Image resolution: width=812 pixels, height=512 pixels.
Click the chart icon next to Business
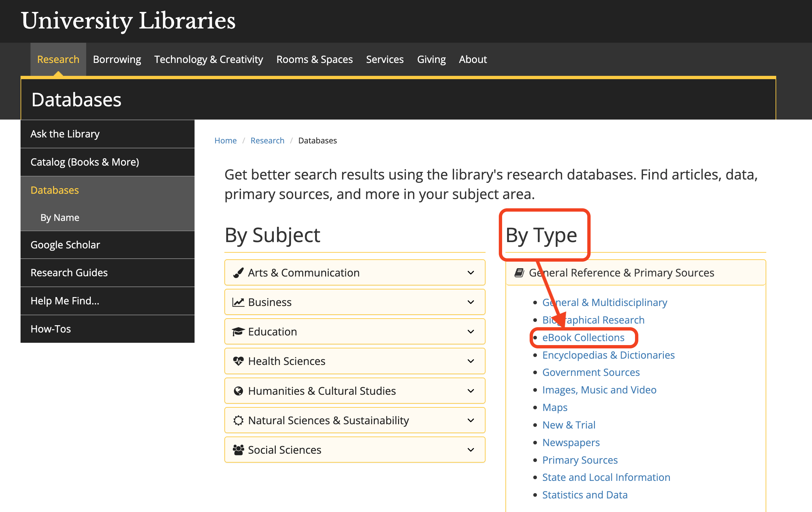pos(238,302)
